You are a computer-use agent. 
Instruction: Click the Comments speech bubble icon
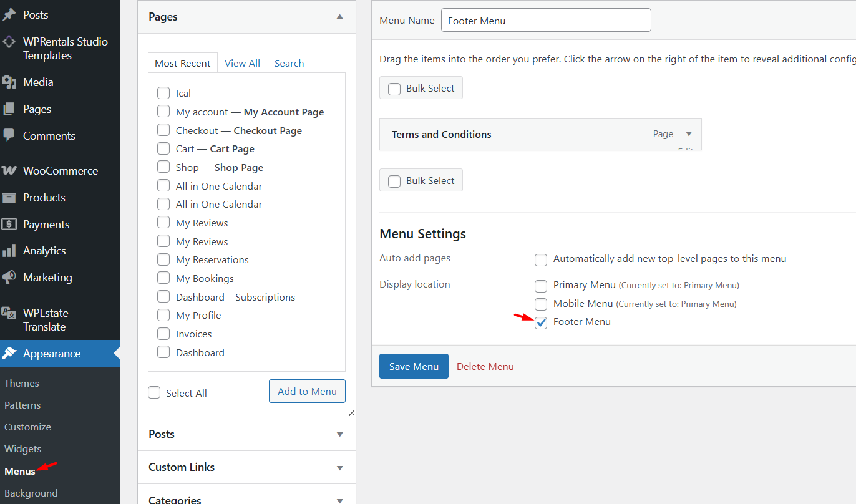(9, 135)
